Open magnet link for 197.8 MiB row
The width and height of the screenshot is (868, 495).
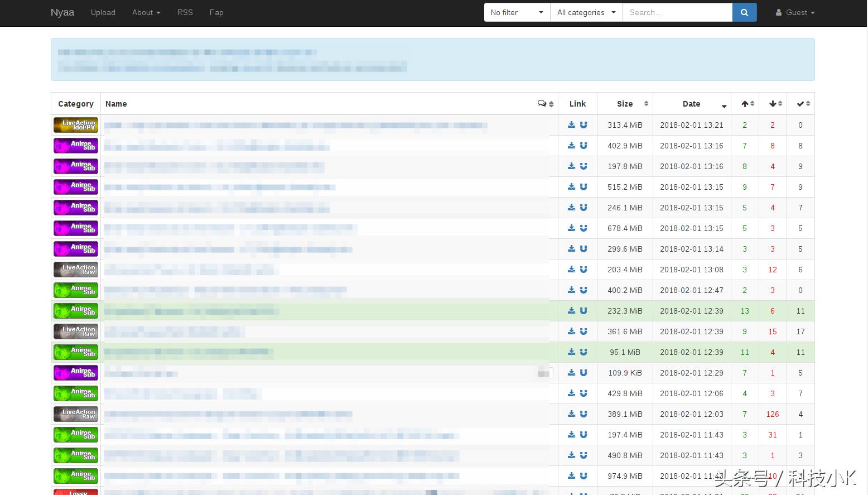point(584,166)
